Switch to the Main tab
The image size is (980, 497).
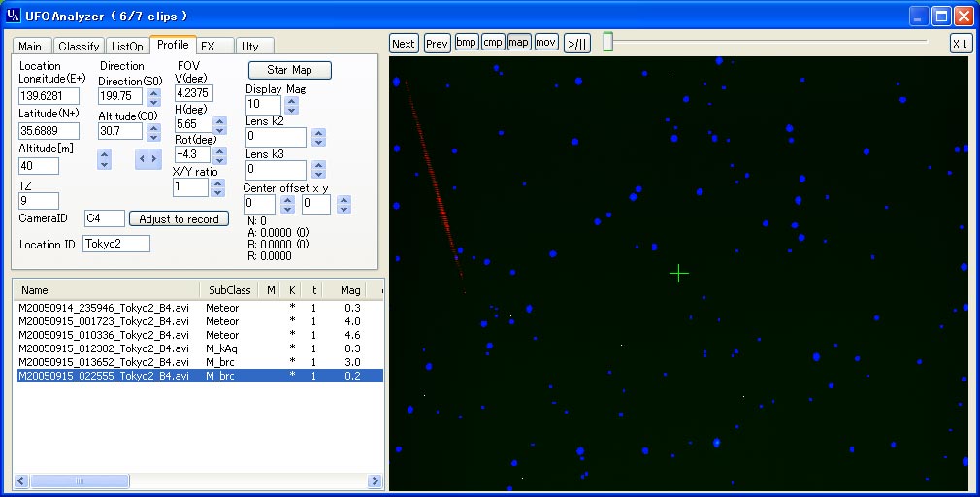[30, 46]
